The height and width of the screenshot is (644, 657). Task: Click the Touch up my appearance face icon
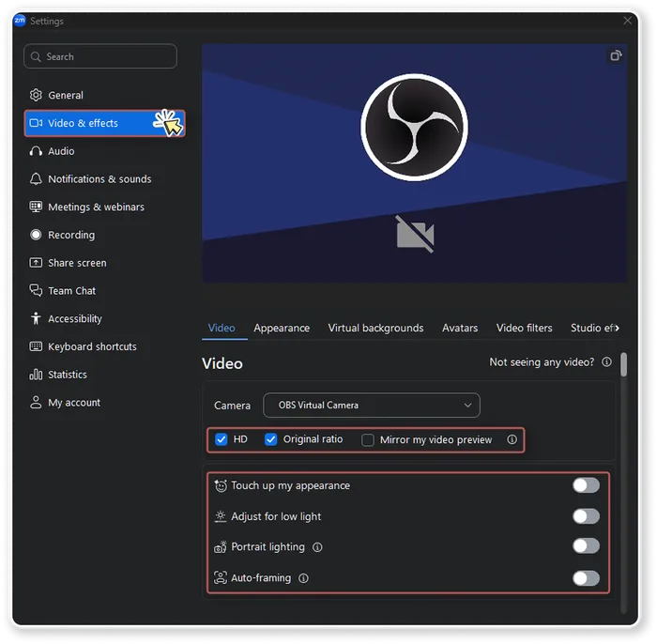coord(221,485)
